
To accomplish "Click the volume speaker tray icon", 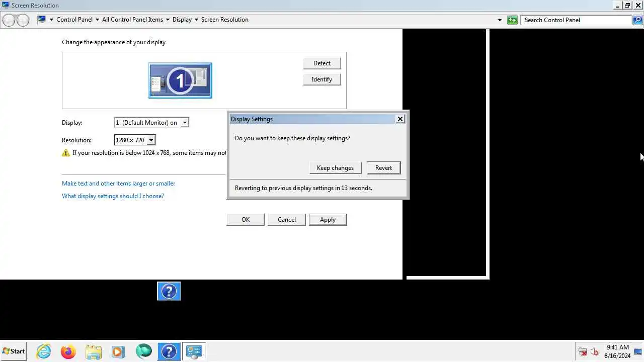I will point(595,351).
